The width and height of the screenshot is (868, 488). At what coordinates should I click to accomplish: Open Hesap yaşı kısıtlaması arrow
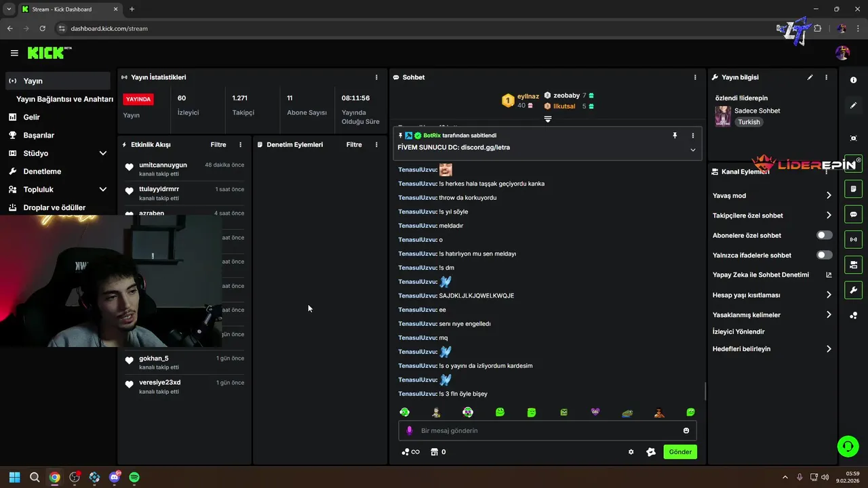(829, 295)
